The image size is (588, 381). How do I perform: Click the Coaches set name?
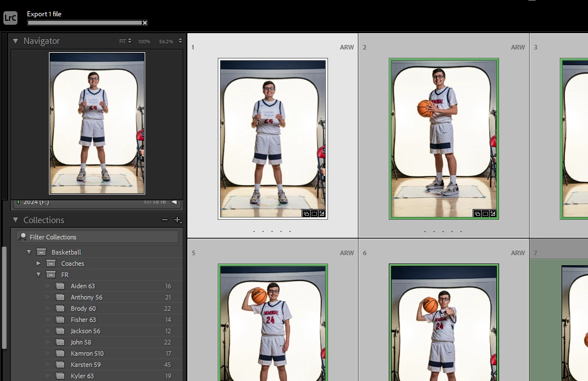tap(73, 264)
